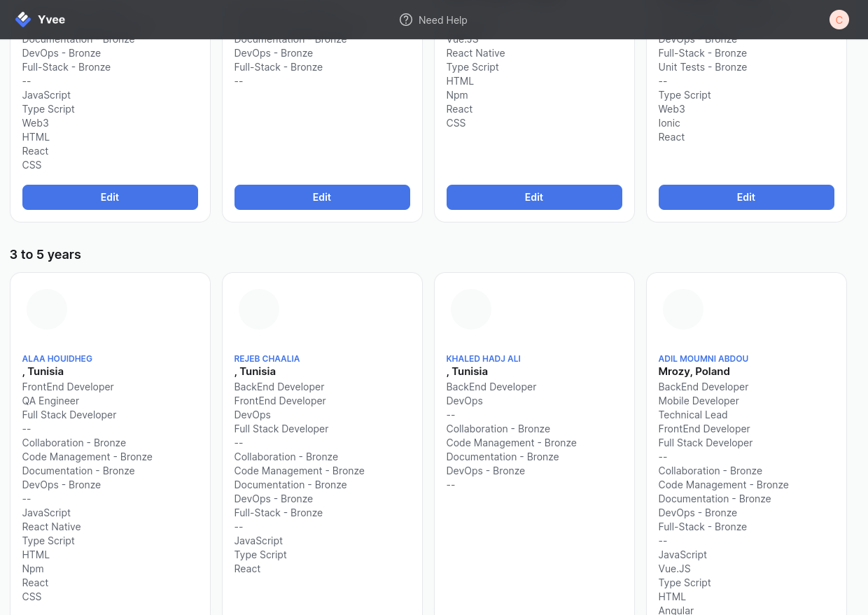Viewport: 868px width, 615px height.
Task: Click Alaa Houidheg's profile avatar placeholder
Action: point(47,309)
